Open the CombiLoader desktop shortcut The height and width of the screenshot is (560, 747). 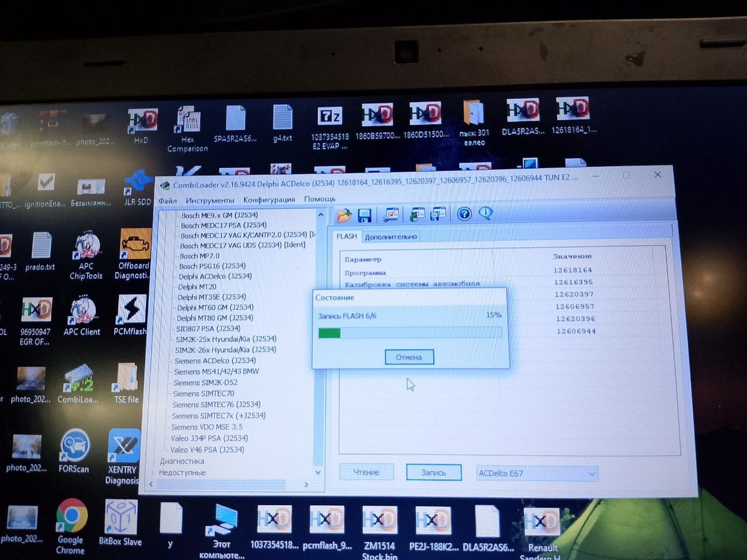tap(79, 384)
